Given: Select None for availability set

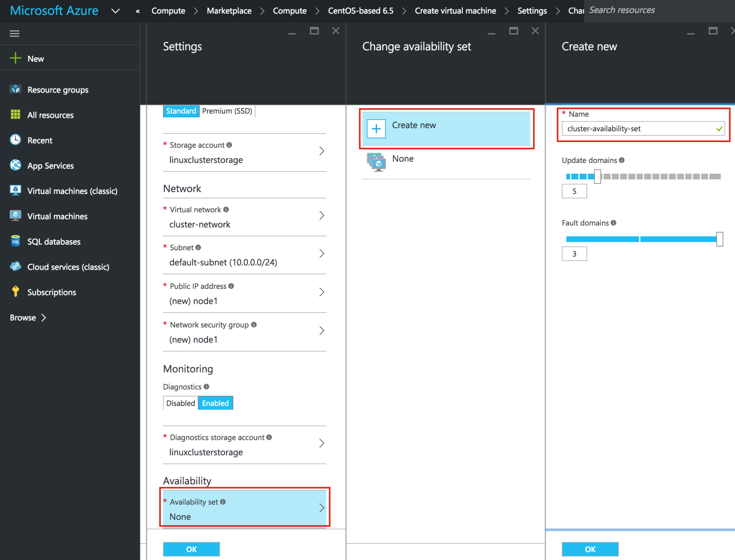Looking at the screenshot, I should tap(403, 159).
